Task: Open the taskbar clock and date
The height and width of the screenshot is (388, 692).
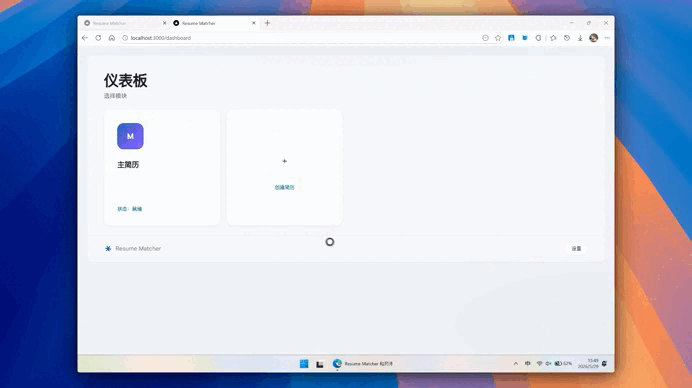Action: (589, 364)
